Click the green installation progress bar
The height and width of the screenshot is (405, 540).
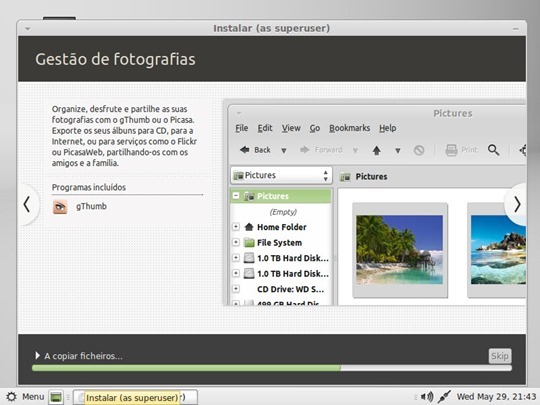(272, 368)
